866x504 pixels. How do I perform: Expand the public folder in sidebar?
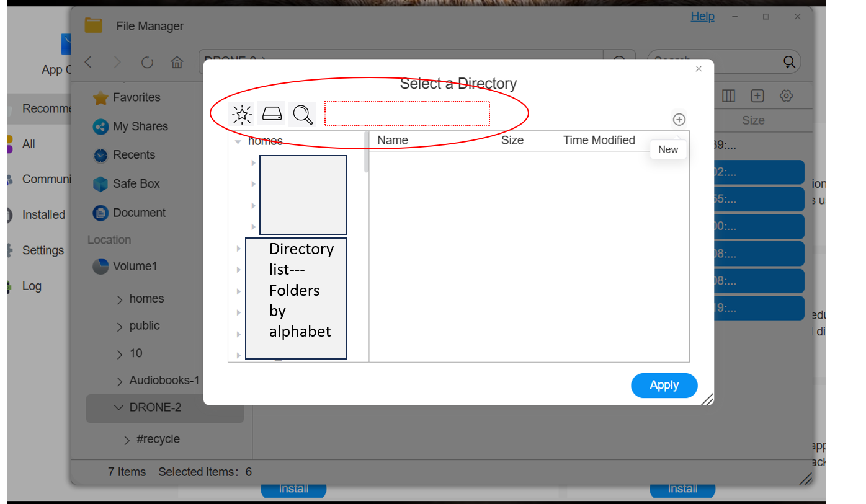[120, 327]
